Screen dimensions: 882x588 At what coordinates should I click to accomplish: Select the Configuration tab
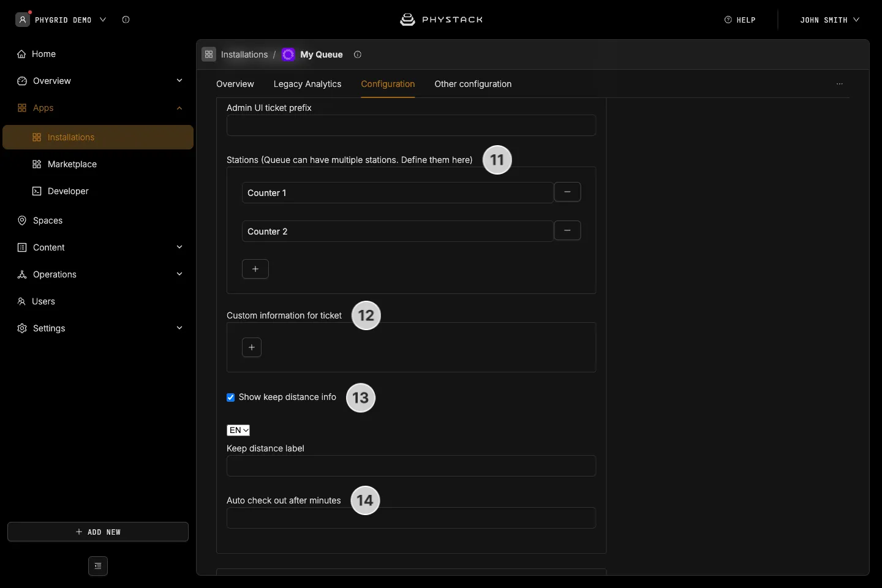tap(388, 84)
